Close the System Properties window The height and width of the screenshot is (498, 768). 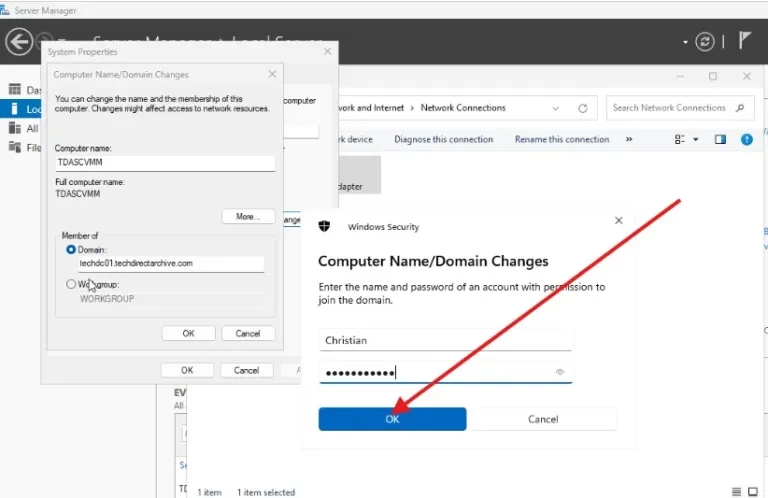pyautogui.click(x=328, y=51)
